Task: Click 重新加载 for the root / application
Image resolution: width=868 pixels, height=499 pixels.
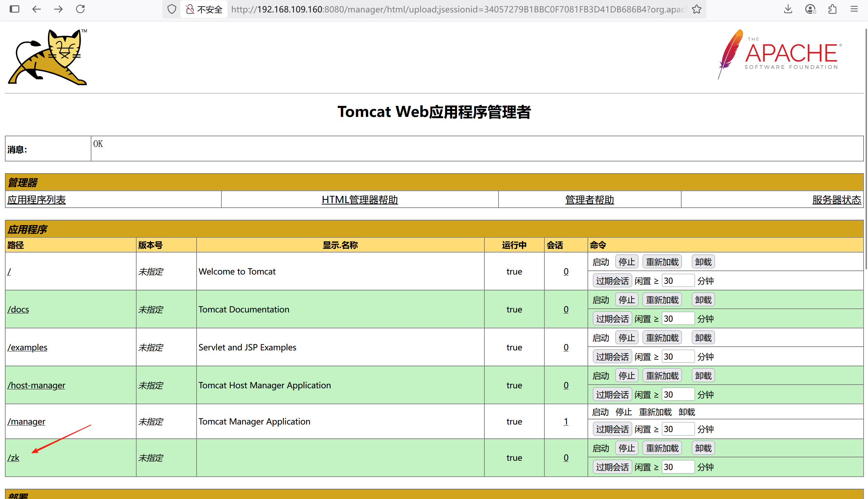Action: pyautogui.click(x=662, y=262)
